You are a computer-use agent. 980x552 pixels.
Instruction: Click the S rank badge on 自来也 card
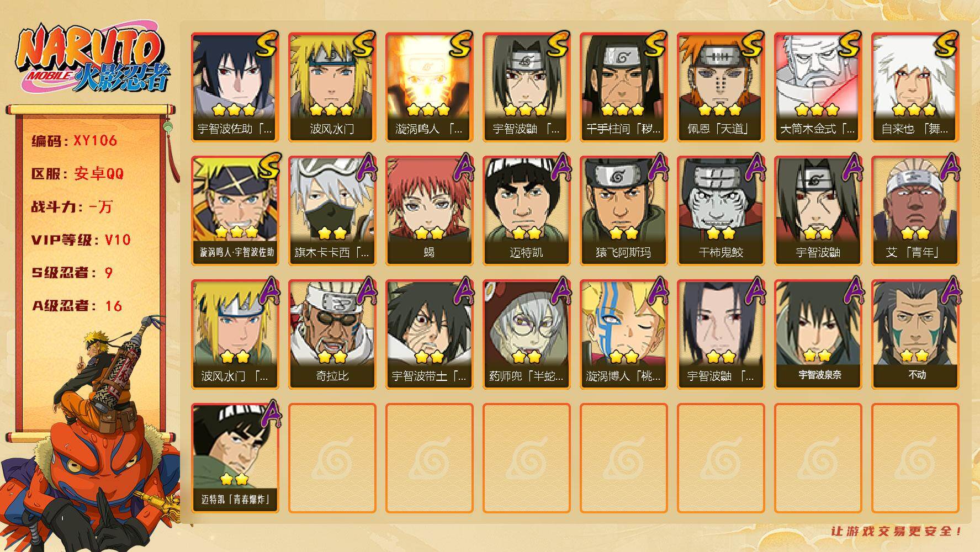944,44
